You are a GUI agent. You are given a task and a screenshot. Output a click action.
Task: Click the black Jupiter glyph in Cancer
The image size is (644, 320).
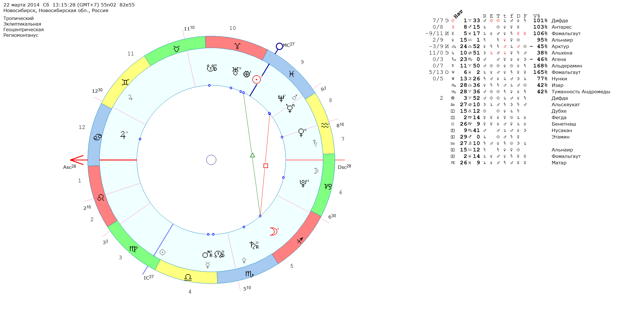click(123, 135)
